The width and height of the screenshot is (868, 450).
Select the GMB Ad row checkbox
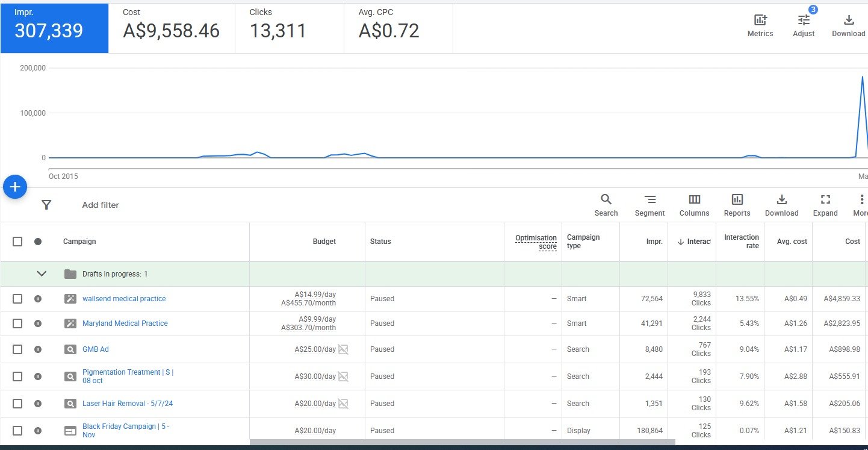(17, 349)
